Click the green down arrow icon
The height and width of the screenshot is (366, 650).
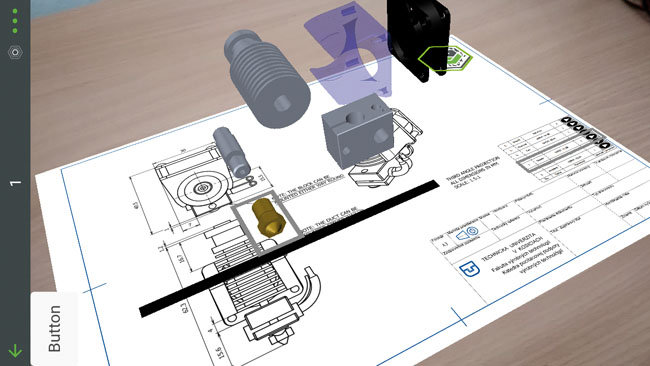click(x=15, y=351)
